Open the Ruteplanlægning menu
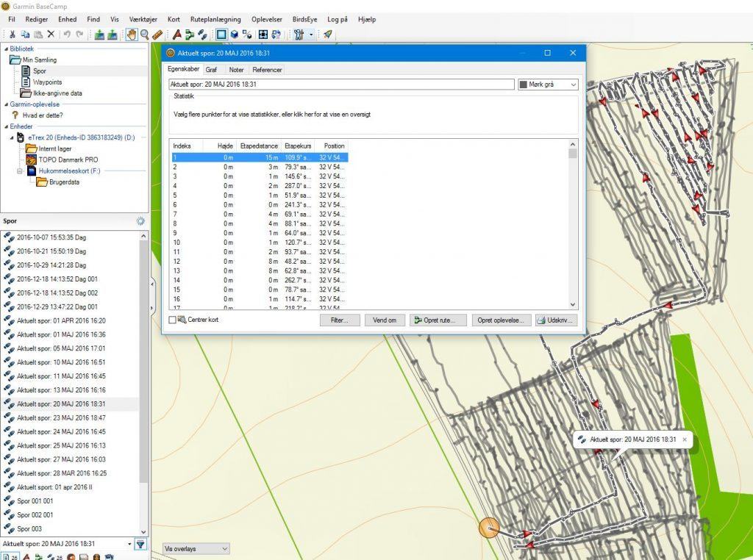The image size is (753, 560). [215, 20]
